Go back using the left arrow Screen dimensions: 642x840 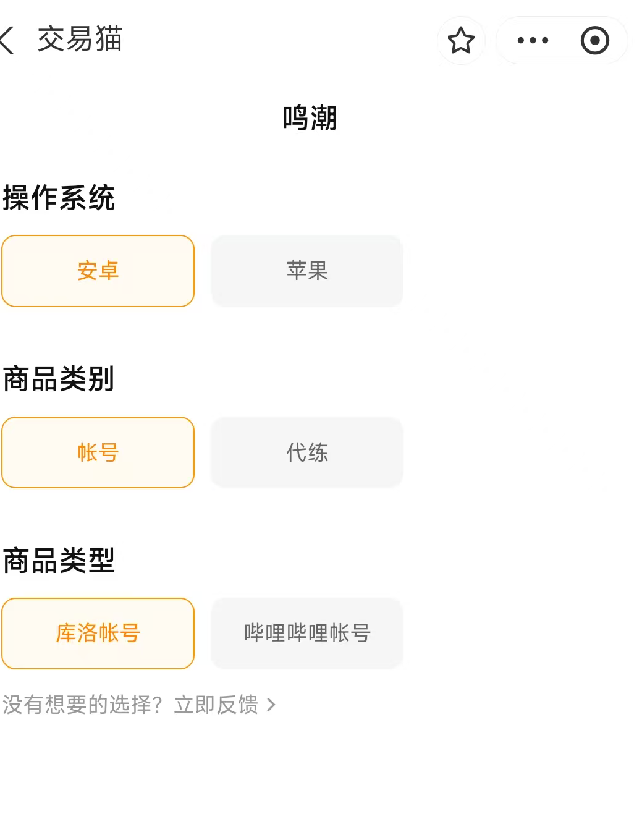coord(7,40)
